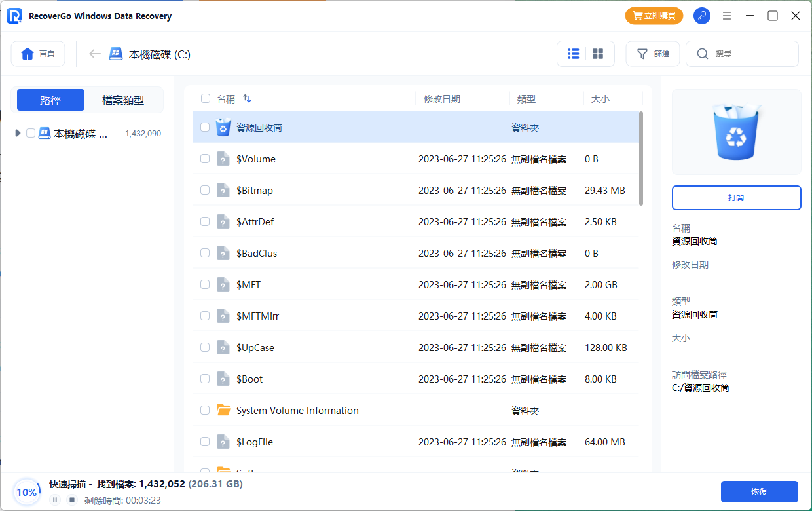This screenshot has height=511, width=812.
Task: Open the hamburger menu icon
Action: pos(726,16)
